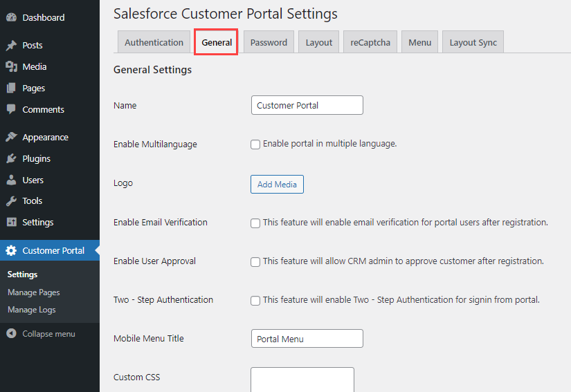Viewport: 571px width, 392px height.
Task: Open Media via its sidebar icon
Action: [11, 67]
